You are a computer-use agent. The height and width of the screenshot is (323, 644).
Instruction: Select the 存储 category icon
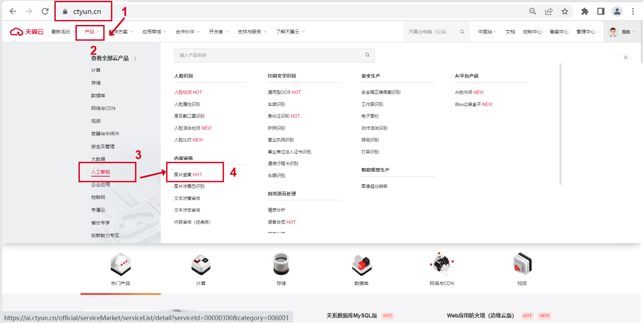[281, 264]
